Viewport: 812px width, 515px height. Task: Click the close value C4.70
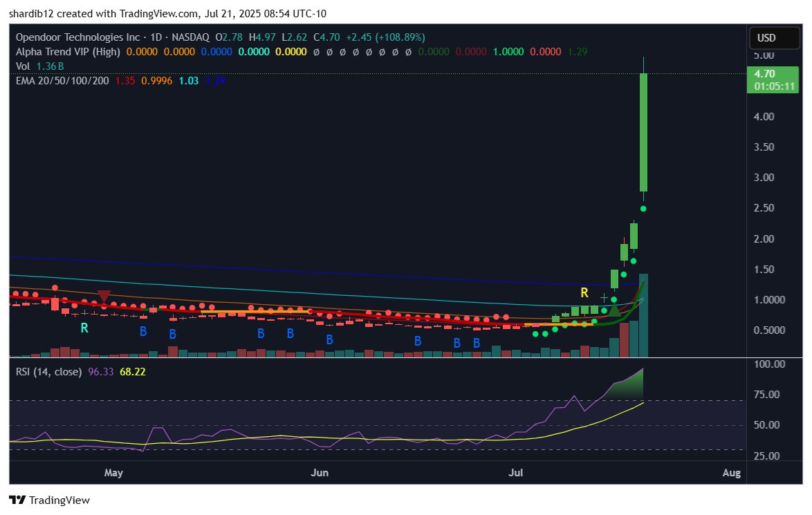[x=326, y=37]
